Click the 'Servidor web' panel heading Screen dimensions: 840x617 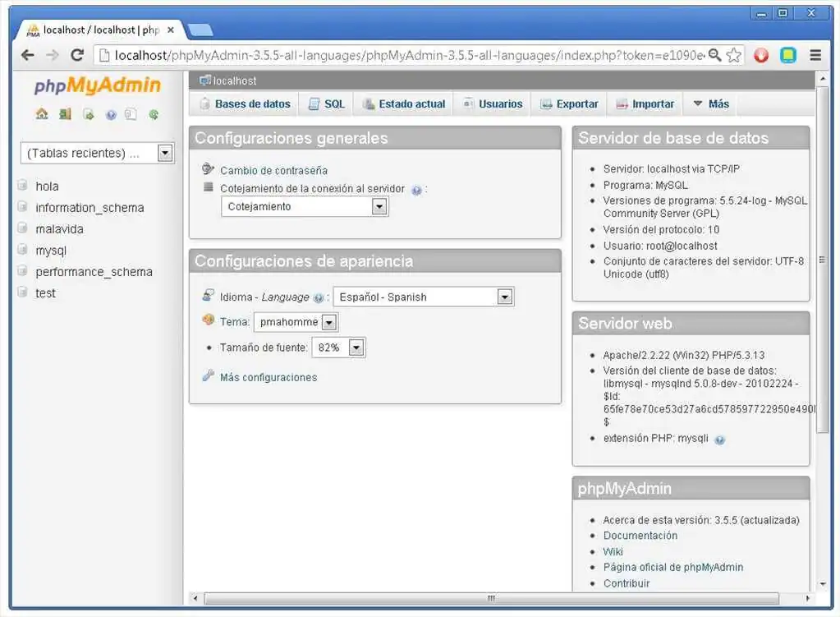(x=625, y=323)
